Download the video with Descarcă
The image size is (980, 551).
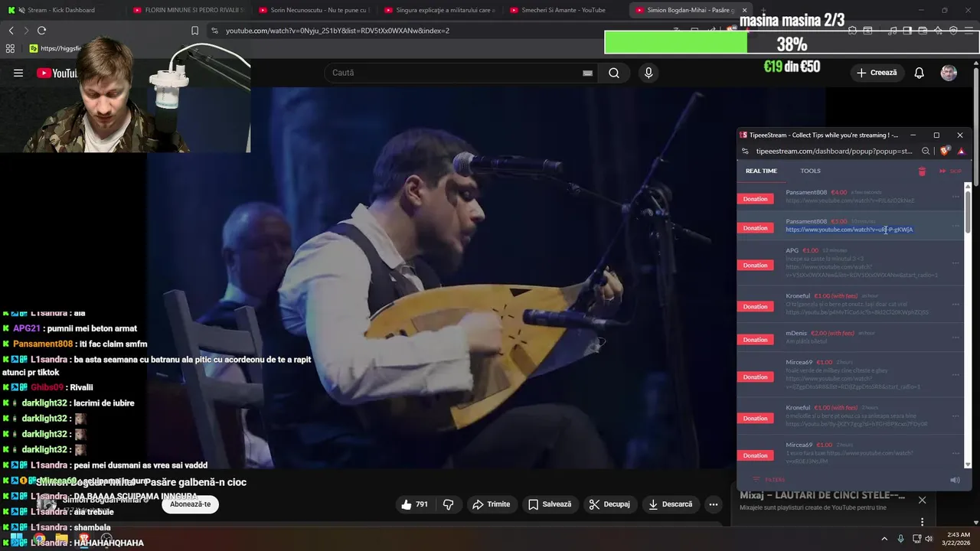coord(670,504)
